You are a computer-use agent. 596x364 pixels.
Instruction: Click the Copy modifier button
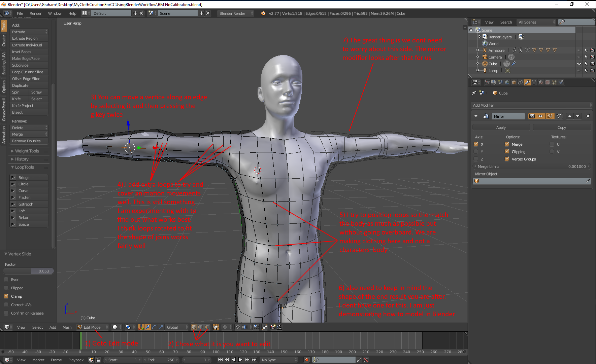point(562,128)
